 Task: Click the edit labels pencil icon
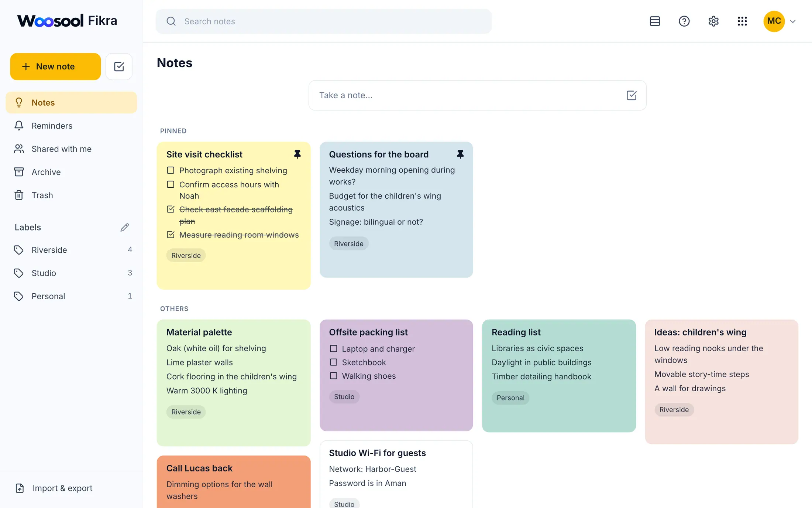coord(124,227)
